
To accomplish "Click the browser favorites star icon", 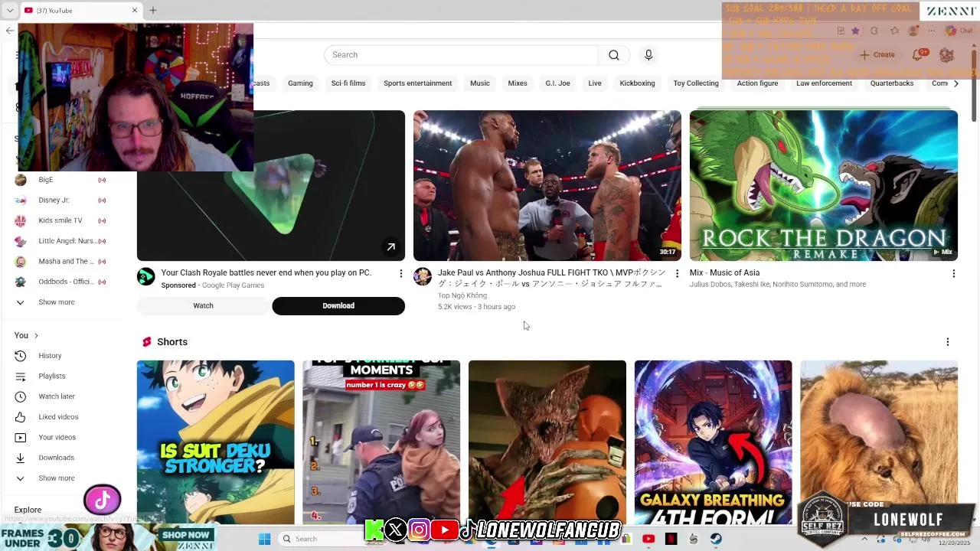I will pyautogui.click(x=855, y=31).
